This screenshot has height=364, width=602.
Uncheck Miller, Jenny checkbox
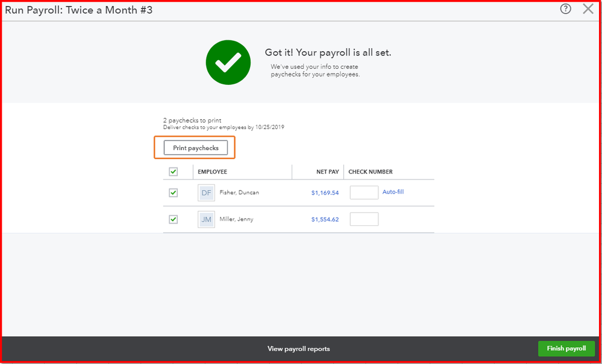click(x=174, y=219)
